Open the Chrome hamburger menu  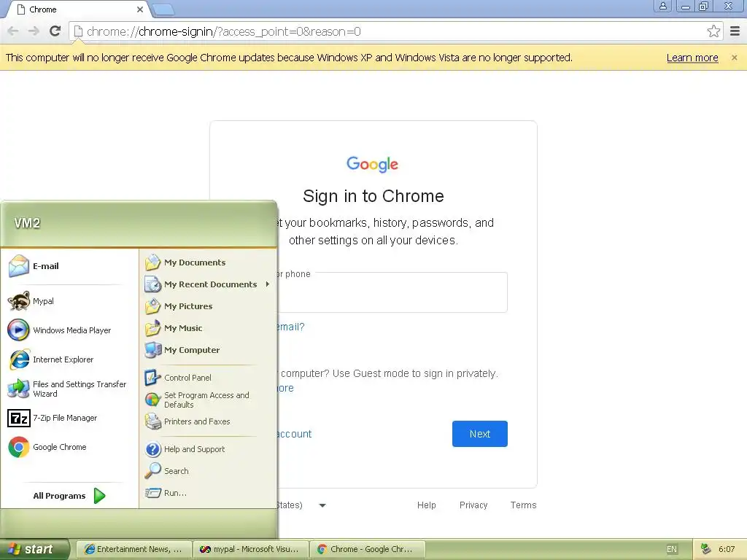click(x=735, y=31)
